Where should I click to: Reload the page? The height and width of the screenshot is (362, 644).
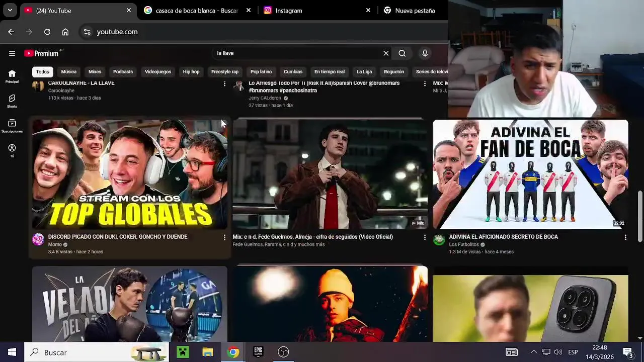(47, 32)
